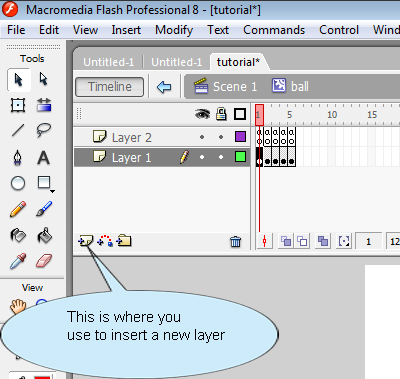
Task: Select the Selection (arrow) tool
Action: 18,80
